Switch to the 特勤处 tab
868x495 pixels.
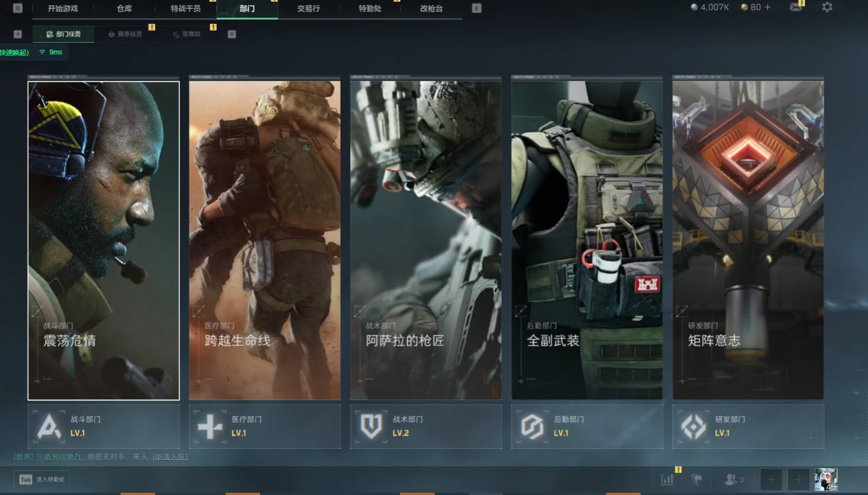pyautogui.click(x=370, y=8)
